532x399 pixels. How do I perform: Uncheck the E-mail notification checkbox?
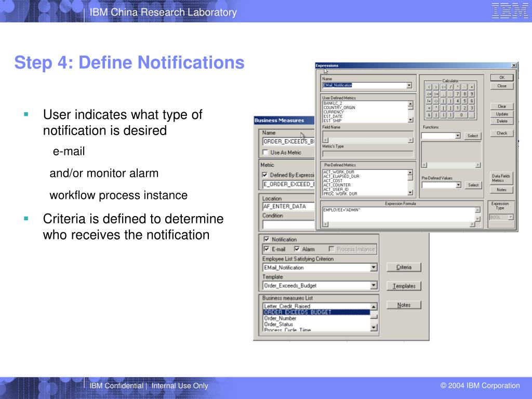[267, 249]
